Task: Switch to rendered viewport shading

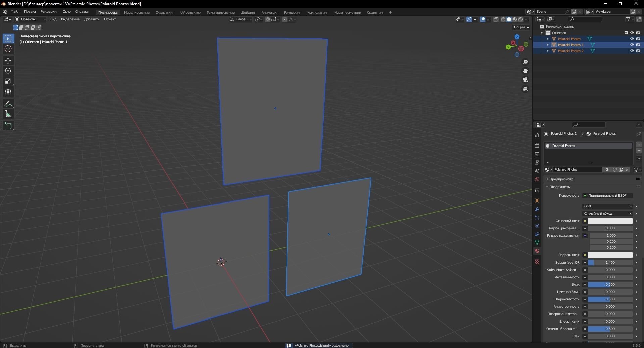Action: click(521, 19)
